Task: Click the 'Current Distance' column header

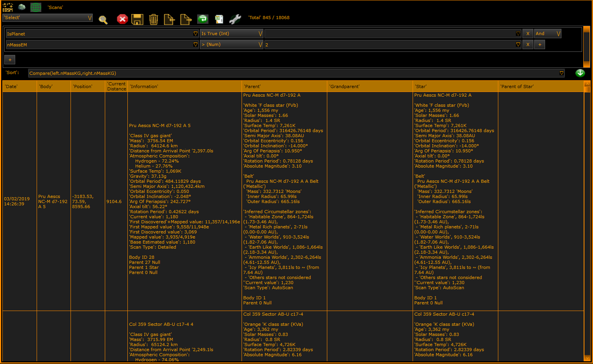Action: coord(116,86)
